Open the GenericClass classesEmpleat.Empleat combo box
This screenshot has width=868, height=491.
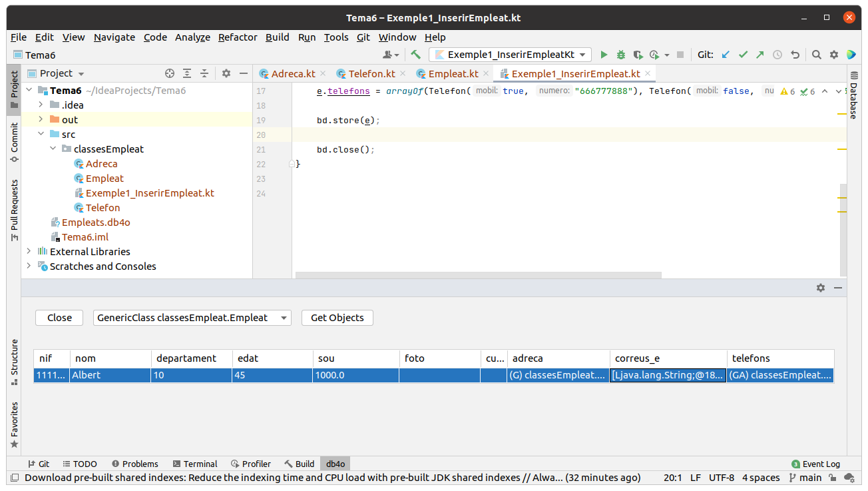click(192, 318)
